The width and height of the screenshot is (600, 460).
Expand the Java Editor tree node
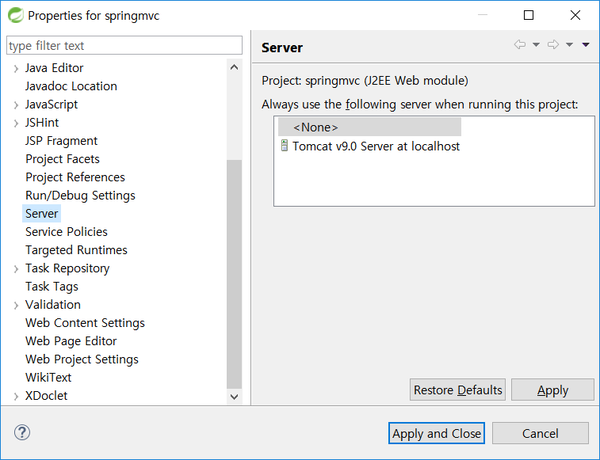coord(16,69)
